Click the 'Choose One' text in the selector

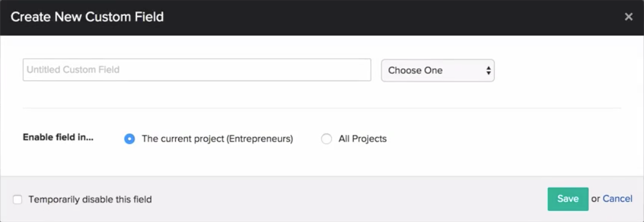415,71
